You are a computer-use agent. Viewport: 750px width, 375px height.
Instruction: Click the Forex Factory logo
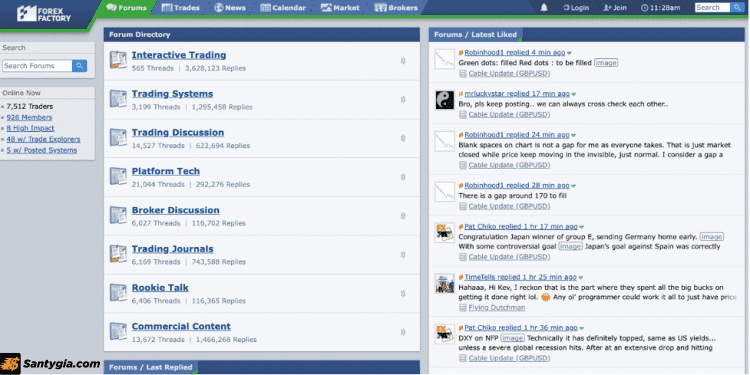[x=44, y=13]
